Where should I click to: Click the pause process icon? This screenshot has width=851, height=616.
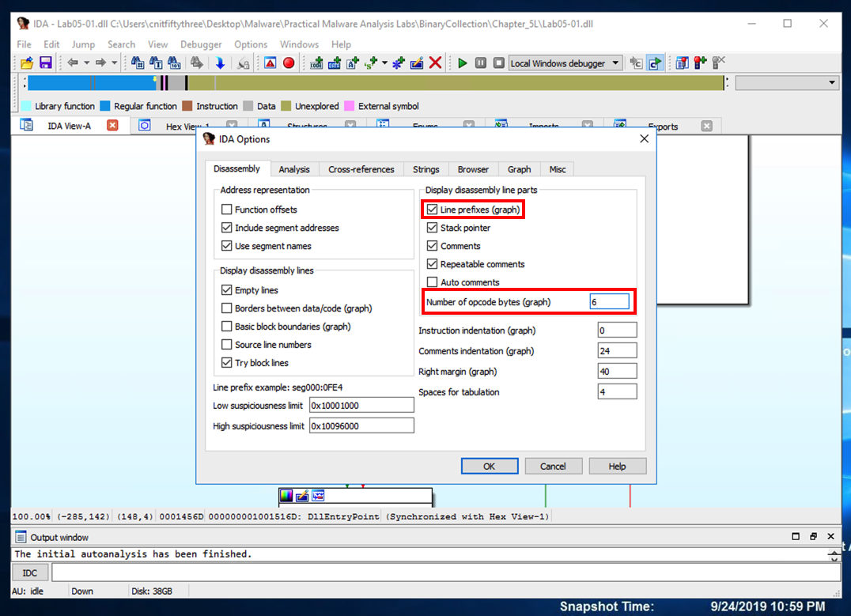point(480,63)
